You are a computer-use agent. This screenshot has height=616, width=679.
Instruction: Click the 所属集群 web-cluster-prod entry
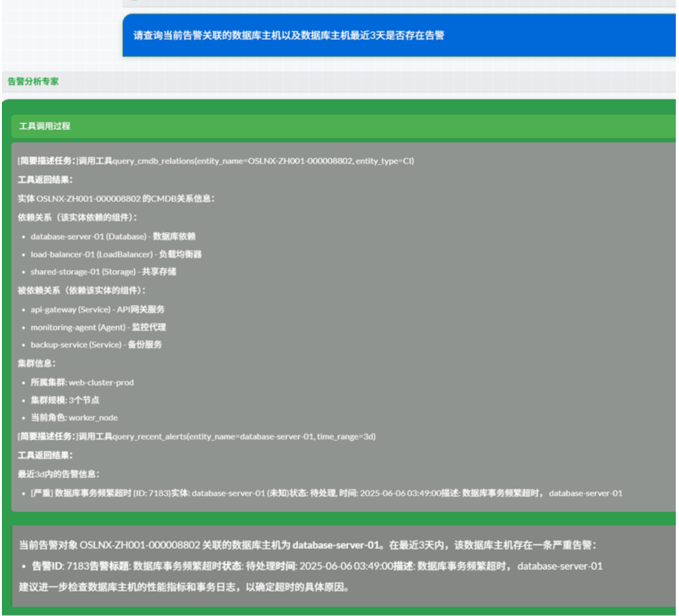point(82,383)
